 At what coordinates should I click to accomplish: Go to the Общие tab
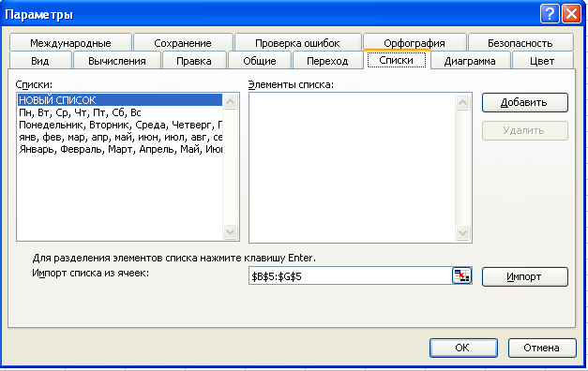[260, 60]
